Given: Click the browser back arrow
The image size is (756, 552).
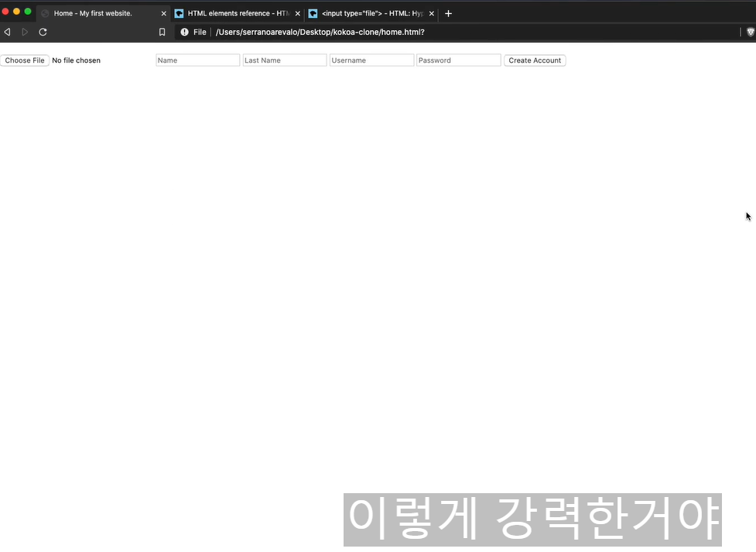Looking at the screenshot, I should click(x=7, y=32).
